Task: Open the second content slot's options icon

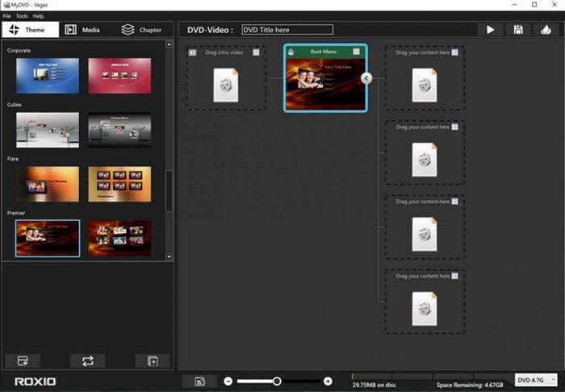Action: pyautogui.click(x=454, y=127)
